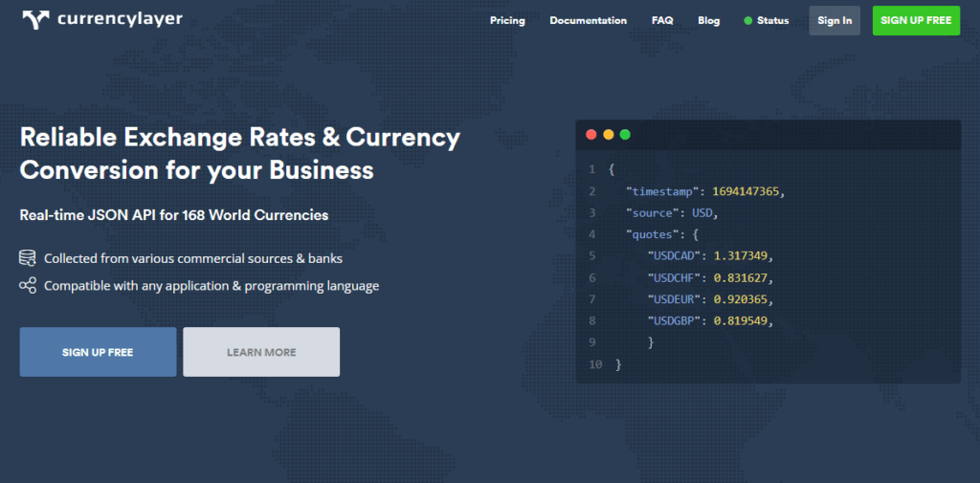
Task: Click the blue SIGN UP FREE hero button
Action: click(98, 352)
